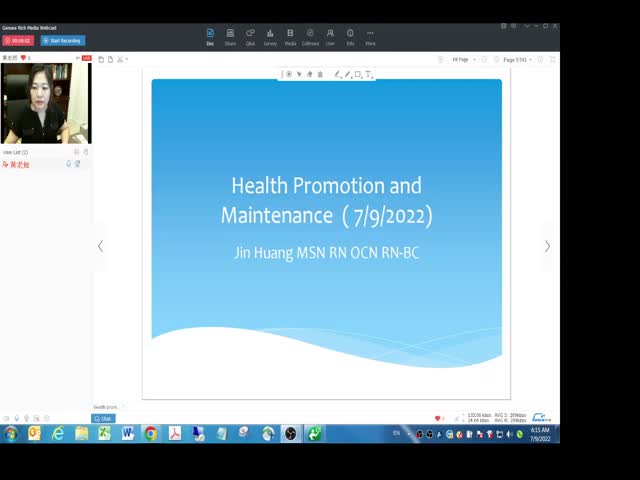Open the Doc panel in top toolbar
This screenshot has width=640, height=480.
click(210, 37)
